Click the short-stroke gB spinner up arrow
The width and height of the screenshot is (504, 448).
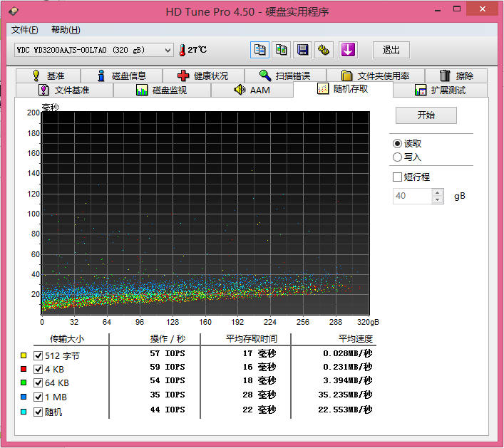(438, 192)
